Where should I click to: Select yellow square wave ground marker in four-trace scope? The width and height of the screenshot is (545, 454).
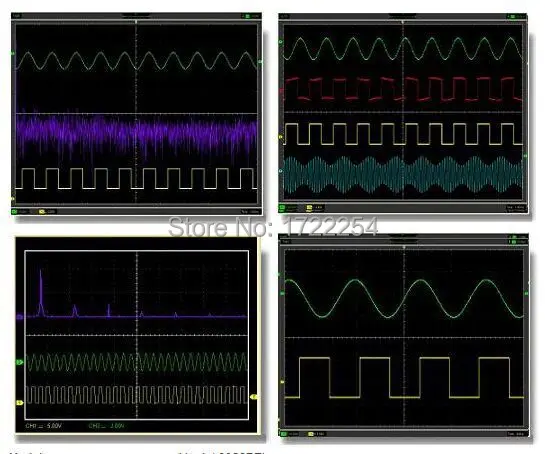[x=281, y=138]
